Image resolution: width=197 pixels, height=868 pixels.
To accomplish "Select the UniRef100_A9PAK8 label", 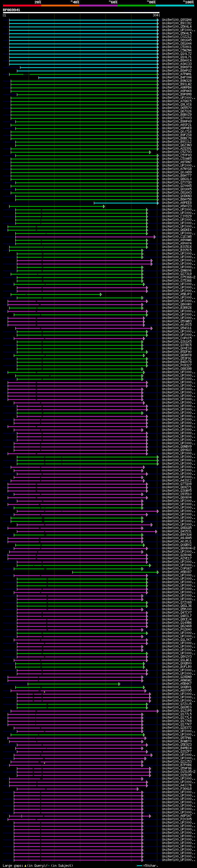I will pos(177,91).
